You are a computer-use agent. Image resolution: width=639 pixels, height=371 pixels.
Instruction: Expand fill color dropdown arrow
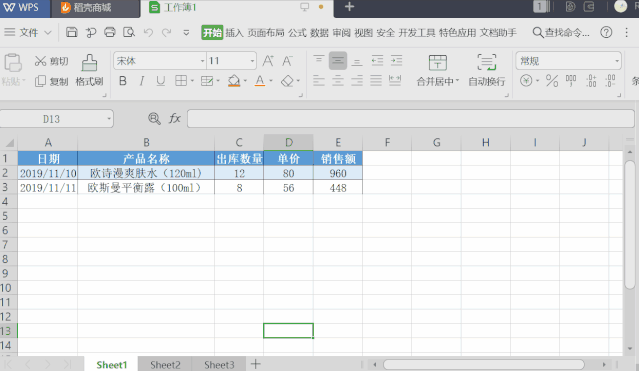[245, 81]
